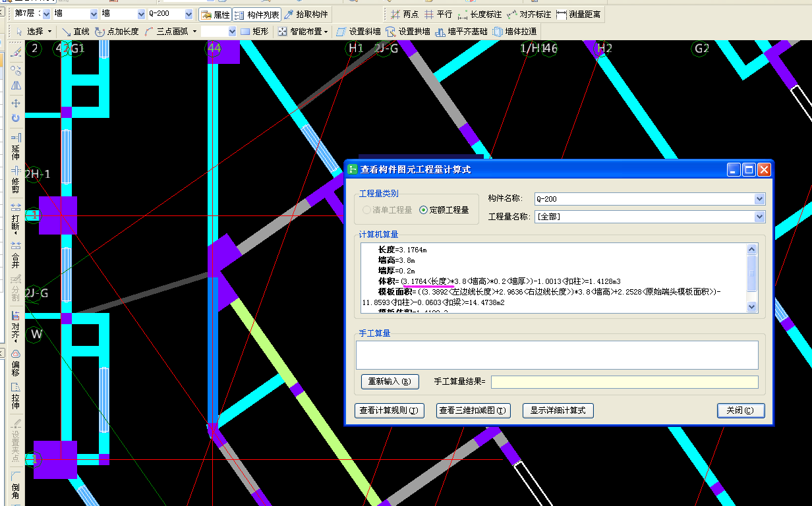812x506 pixels.
Task: Open the Q-200 dropdown in top toolbar
Action: tap(189, 14)
